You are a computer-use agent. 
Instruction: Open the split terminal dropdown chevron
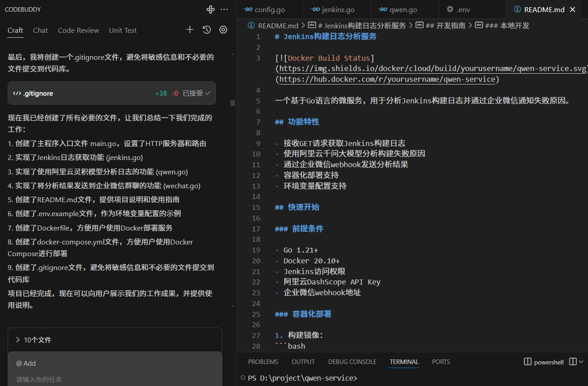pyautogui.click(x=581, y=362)
